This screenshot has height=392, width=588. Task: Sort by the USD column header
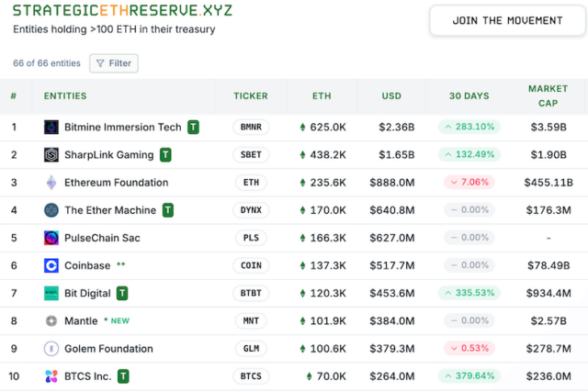tap(391, 96)
